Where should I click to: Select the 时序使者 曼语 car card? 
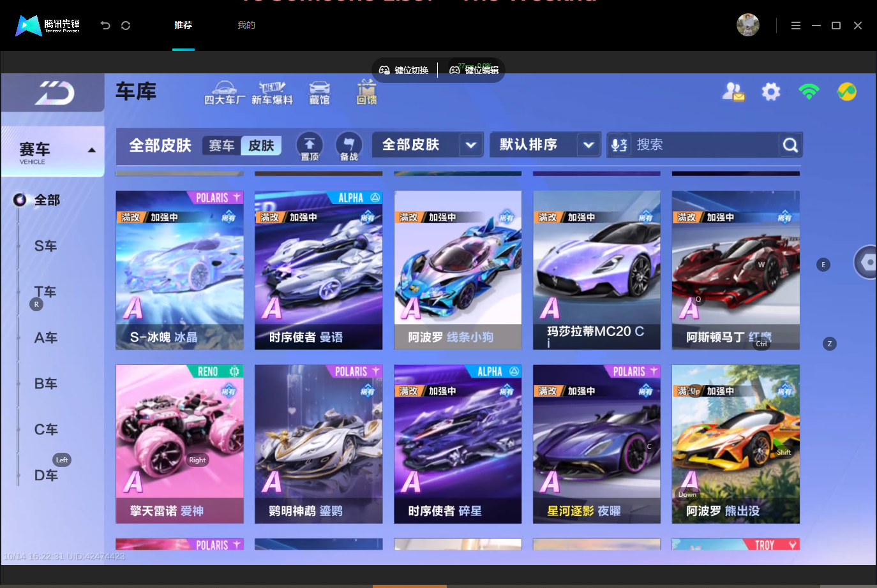(x=319, y=270)
